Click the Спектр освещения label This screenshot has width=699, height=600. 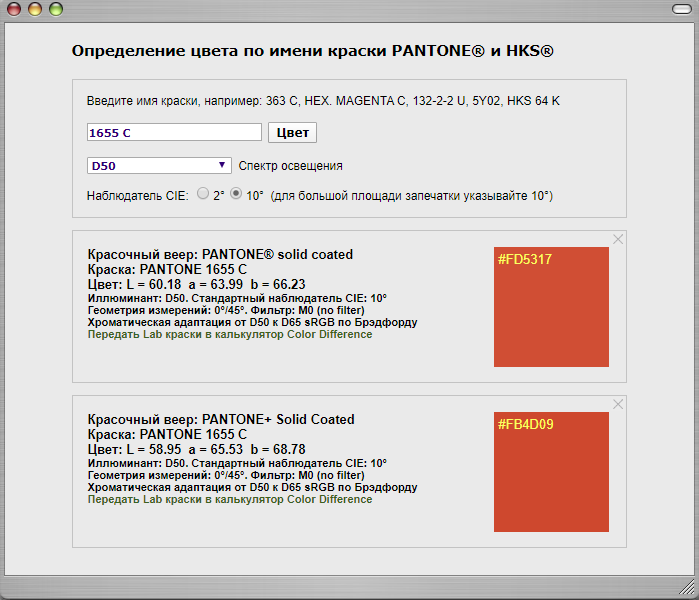point(291,166)
